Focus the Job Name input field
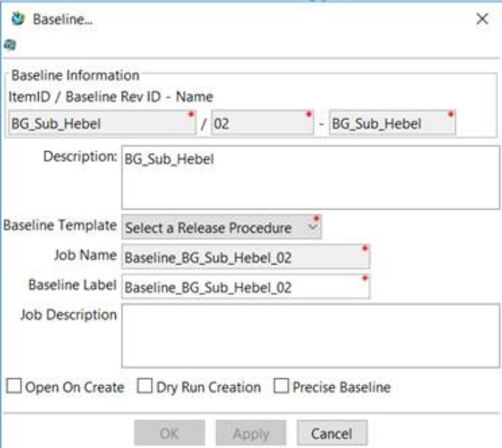This screenshot has height=448, width=502. 246,257
